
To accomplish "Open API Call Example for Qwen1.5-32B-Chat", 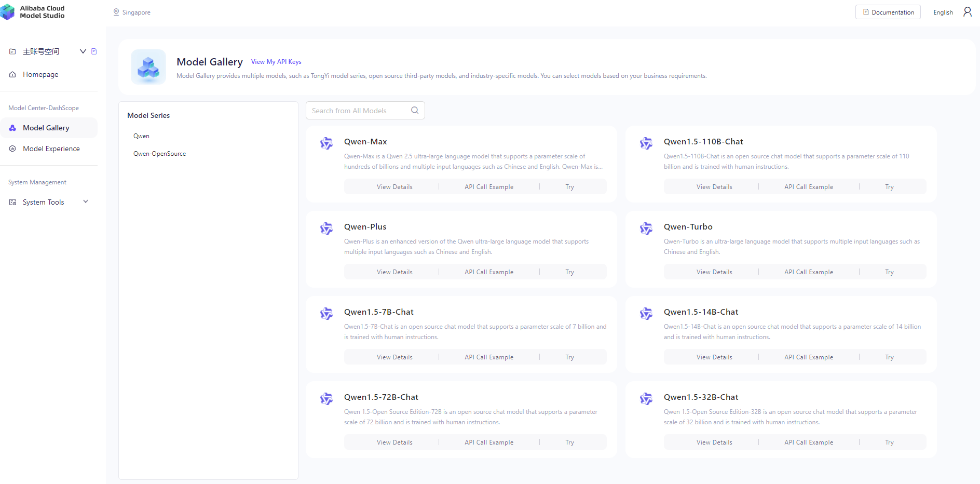I will 809,442.
